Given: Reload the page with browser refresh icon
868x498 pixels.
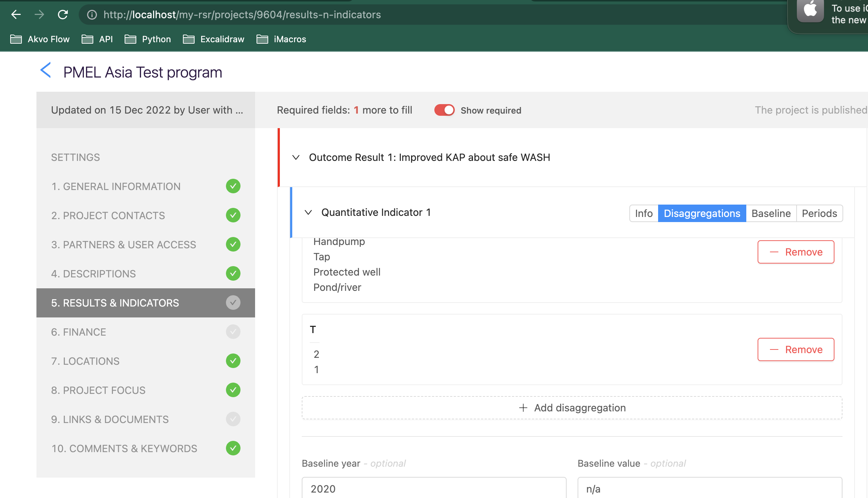Looking at the screenshot, I should [63, 15].
